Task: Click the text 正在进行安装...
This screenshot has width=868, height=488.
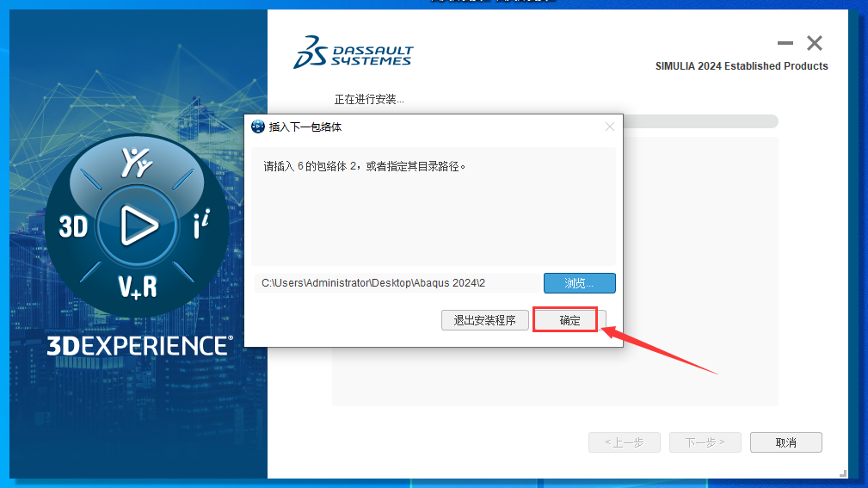Action: coord(369,100)
